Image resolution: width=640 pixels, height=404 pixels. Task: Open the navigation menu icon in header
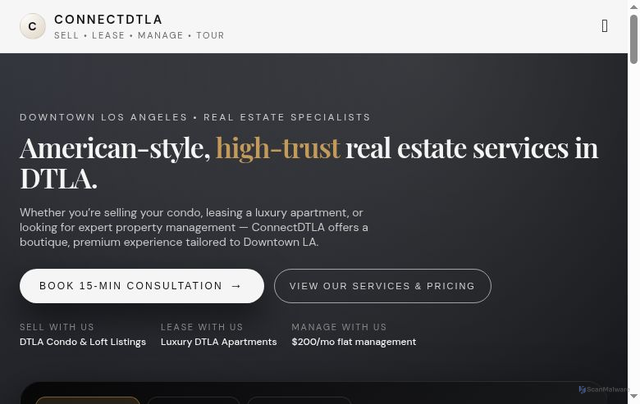click(605, 26)
